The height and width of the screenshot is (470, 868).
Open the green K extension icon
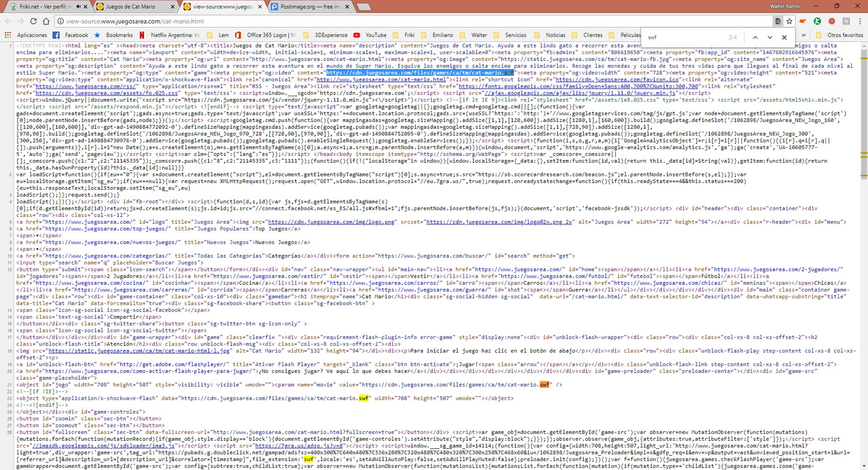click(x=818, y=21)
